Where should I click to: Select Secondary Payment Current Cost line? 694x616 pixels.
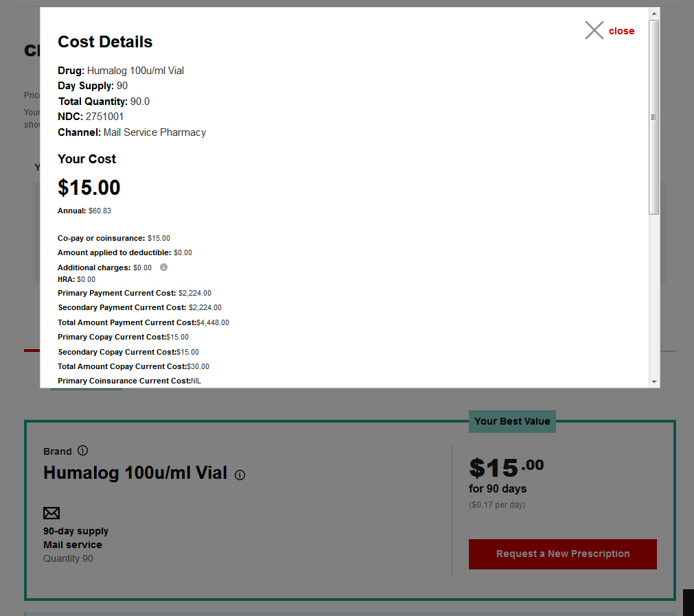point(140,307)
